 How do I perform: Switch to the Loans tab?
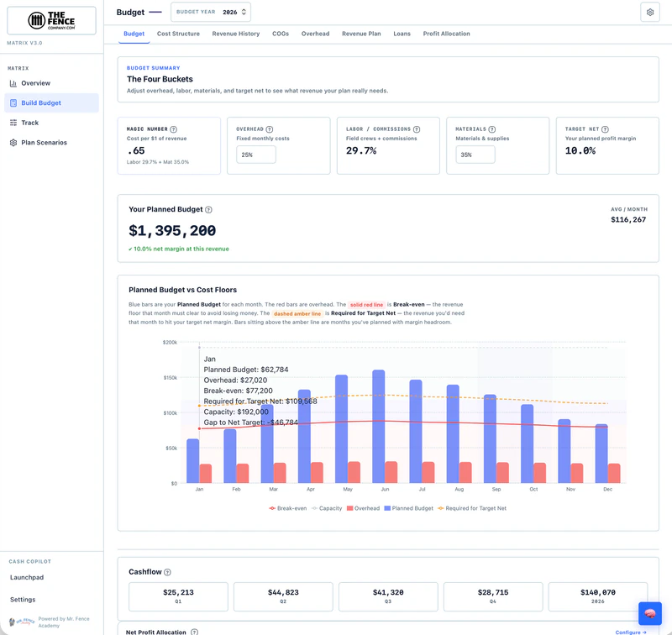pos(402,34)
